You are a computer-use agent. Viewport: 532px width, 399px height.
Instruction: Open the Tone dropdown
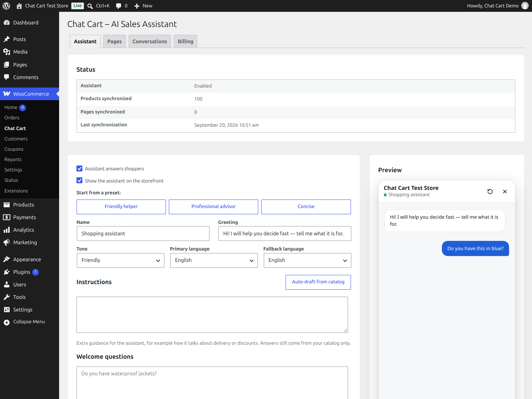coord(120,260)
